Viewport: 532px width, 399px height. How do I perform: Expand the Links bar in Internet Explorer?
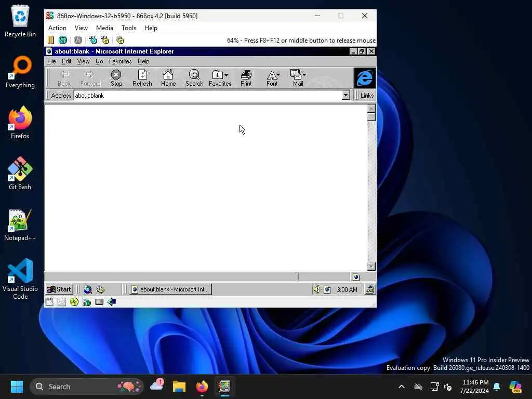click(x=367, y=96)
